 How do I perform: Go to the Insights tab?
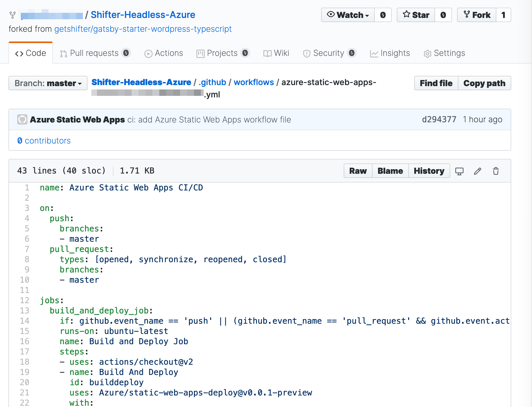coord(390,53)
